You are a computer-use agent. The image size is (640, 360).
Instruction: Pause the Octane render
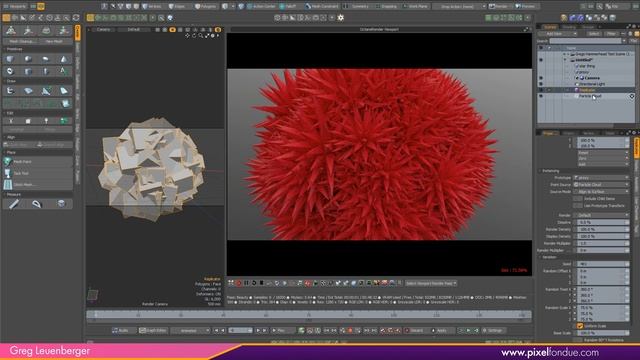click(246, 283)
